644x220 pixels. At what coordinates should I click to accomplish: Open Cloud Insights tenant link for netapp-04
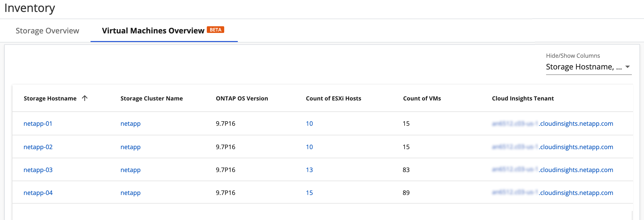[552, 193]
